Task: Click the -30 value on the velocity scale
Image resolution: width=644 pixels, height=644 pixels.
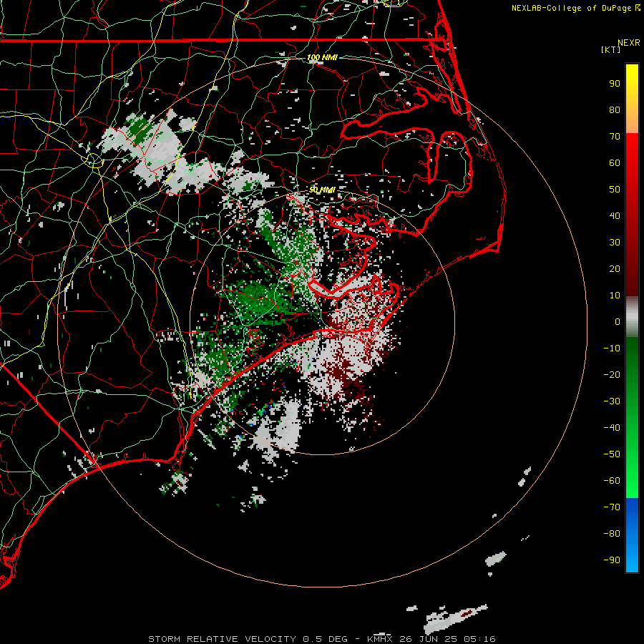Action: point(612,401)
